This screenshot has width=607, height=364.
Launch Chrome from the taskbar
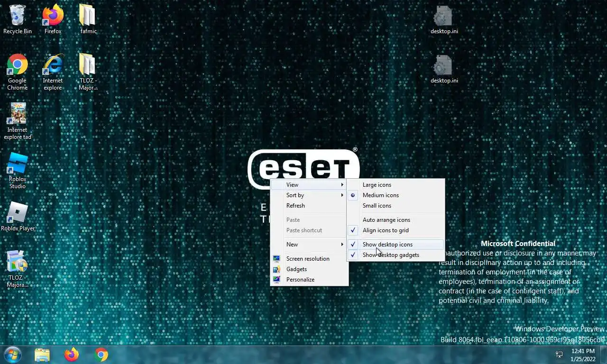[101, 355]
